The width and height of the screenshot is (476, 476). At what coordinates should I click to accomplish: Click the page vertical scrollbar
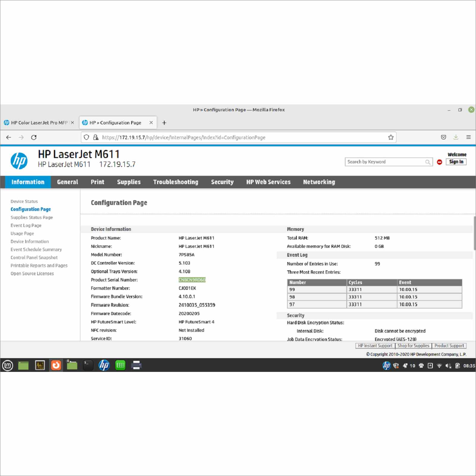coord(475,233)
